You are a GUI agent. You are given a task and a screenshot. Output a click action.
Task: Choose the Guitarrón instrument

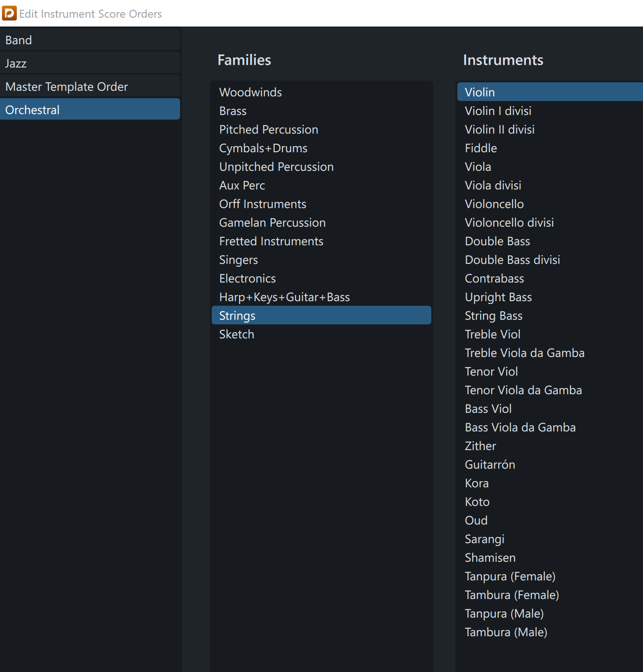tap(490, 465)
